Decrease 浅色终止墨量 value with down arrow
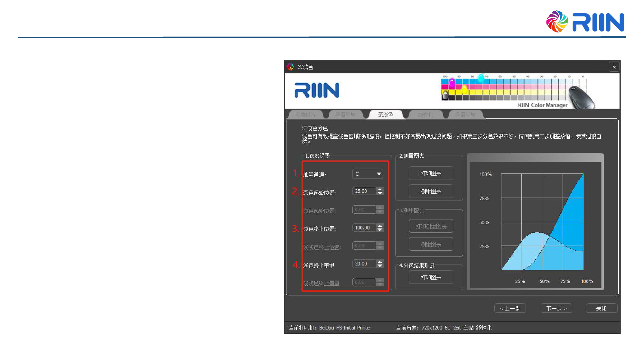The width and height of the screenshot is (644, 362). click(380, 266)
